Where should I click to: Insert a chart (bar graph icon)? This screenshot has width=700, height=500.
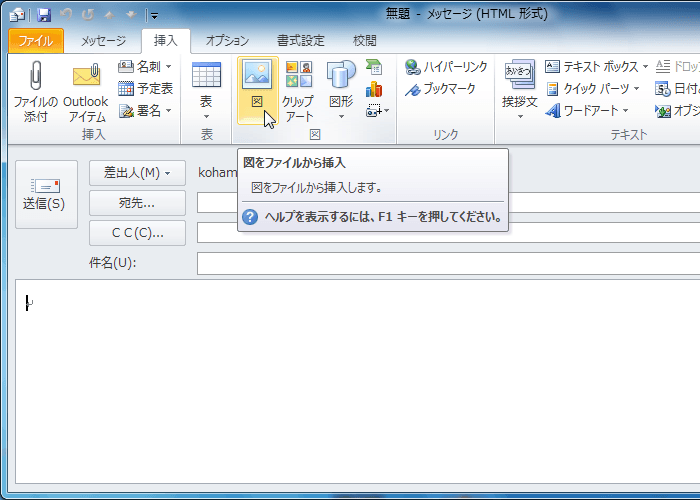[374, 89]
